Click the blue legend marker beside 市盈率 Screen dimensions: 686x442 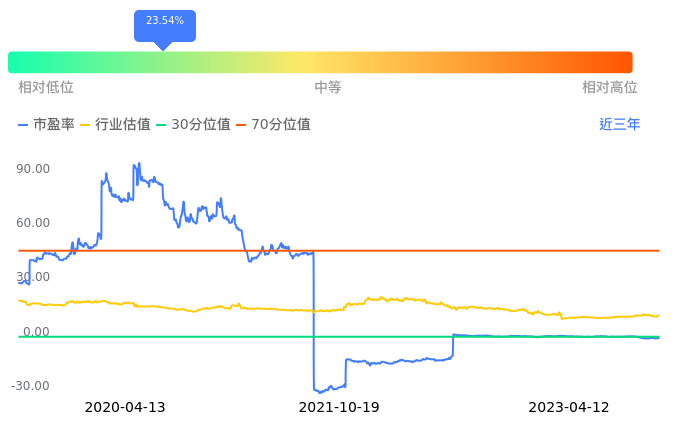24,125
